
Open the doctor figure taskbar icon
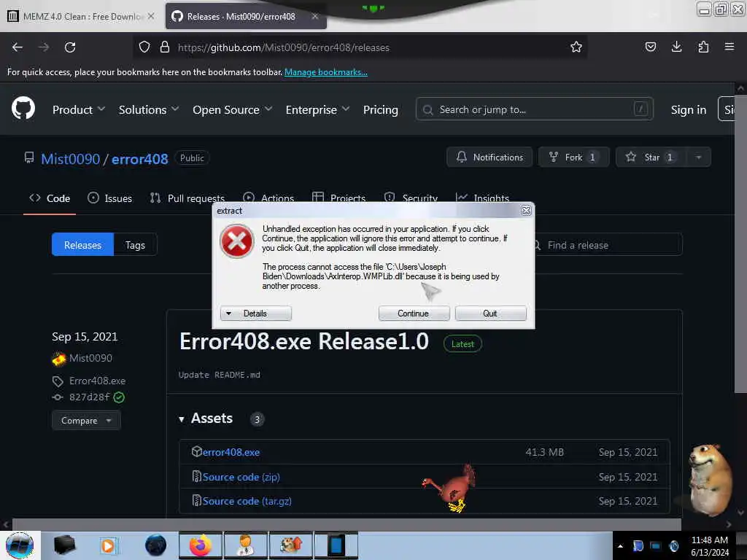coord(246,545)
